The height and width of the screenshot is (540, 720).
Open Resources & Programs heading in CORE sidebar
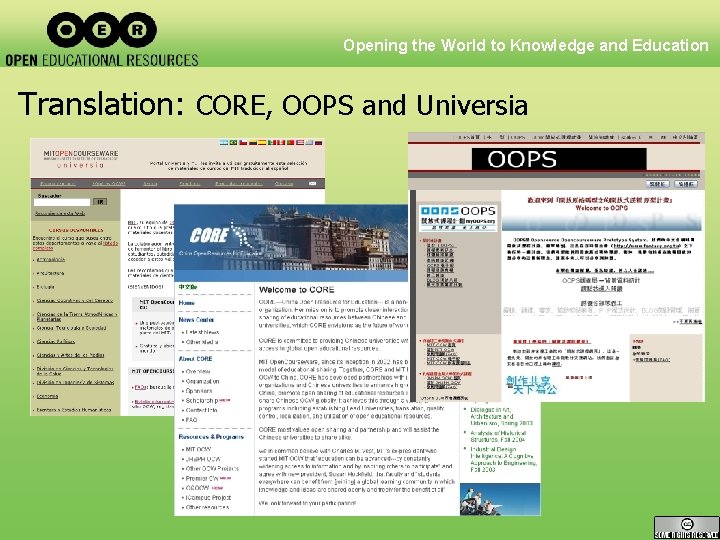tap(211, 437)
